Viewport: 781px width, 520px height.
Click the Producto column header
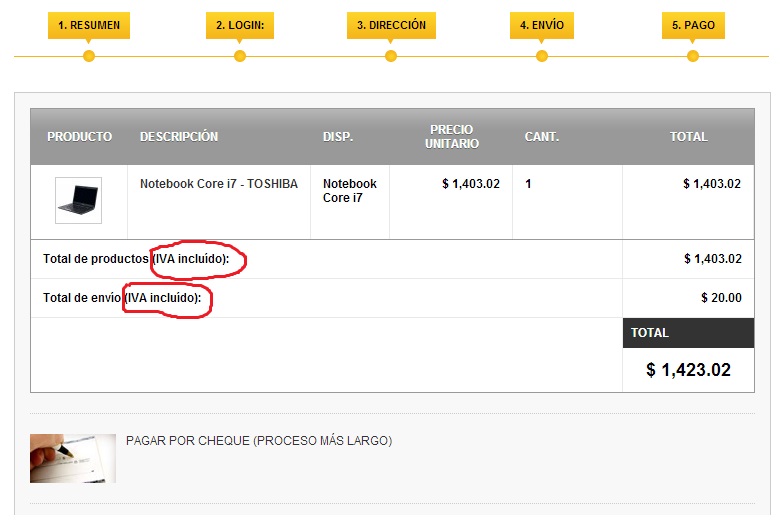point(79,136)
